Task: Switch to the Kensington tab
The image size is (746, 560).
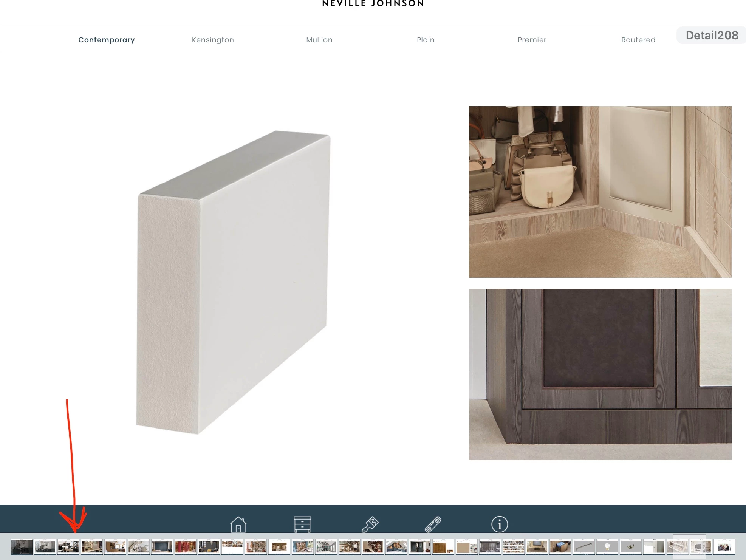Action: click(x=213, y=40)
